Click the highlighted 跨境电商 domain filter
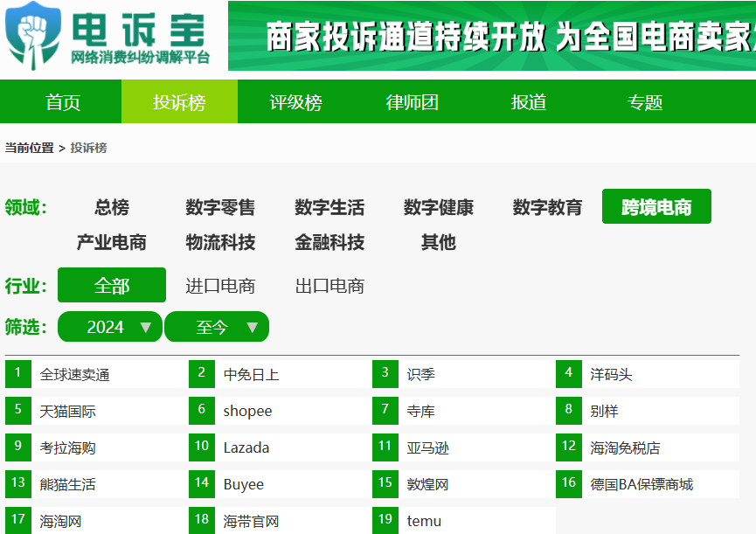The image size is (756, 534). 656,206
